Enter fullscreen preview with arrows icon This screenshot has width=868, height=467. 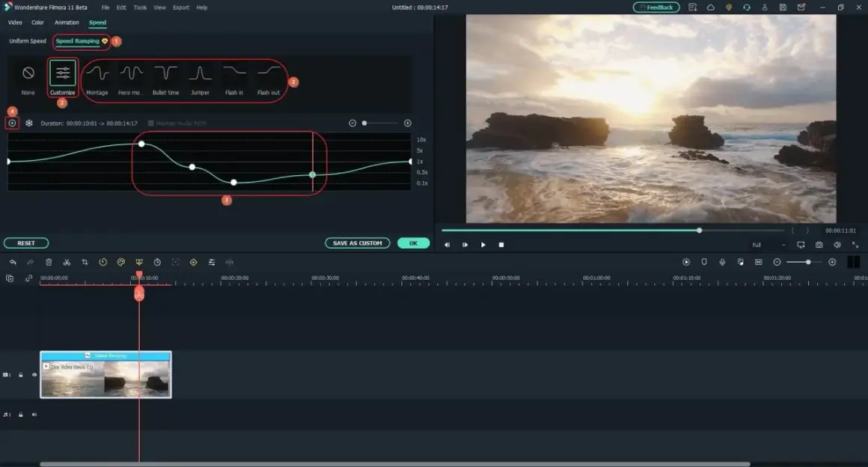point(855,244)
